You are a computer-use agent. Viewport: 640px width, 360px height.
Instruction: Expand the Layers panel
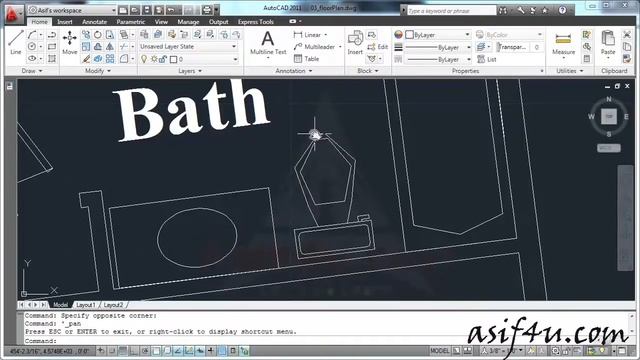[x=190, y=71]
